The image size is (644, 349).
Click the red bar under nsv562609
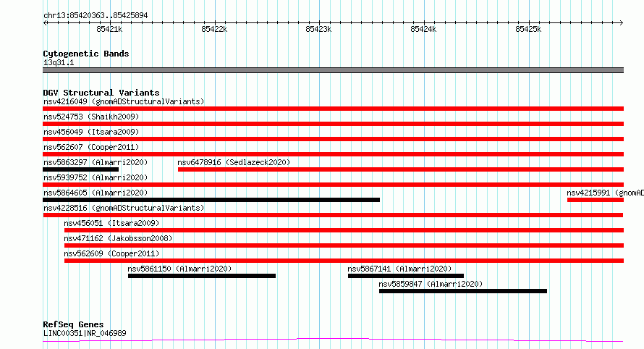344,261
